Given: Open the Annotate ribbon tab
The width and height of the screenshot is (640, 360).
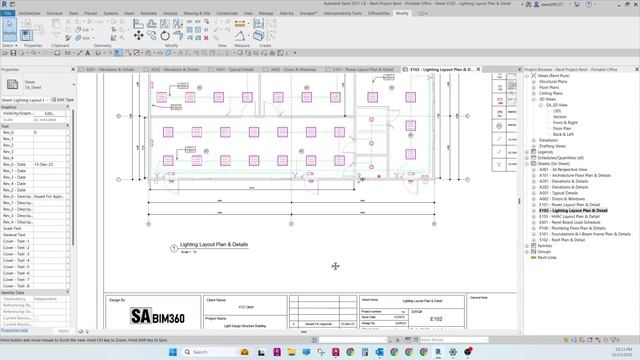Looking at the screenshot, I should pyautogui.click(x=148, y=13).
